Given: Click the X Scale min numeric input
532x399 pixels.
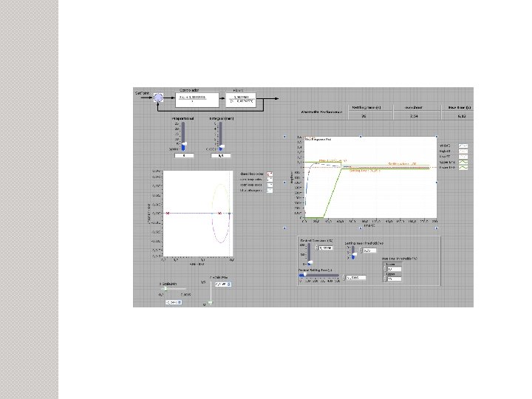Looking at the screenshot, I should [171, 302].
